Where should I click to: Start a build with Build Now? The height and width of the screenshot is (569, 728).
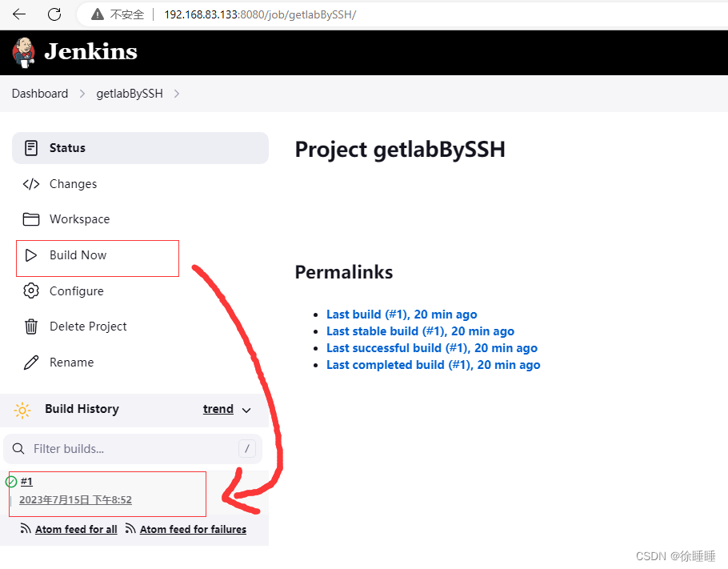coord(140,255)
